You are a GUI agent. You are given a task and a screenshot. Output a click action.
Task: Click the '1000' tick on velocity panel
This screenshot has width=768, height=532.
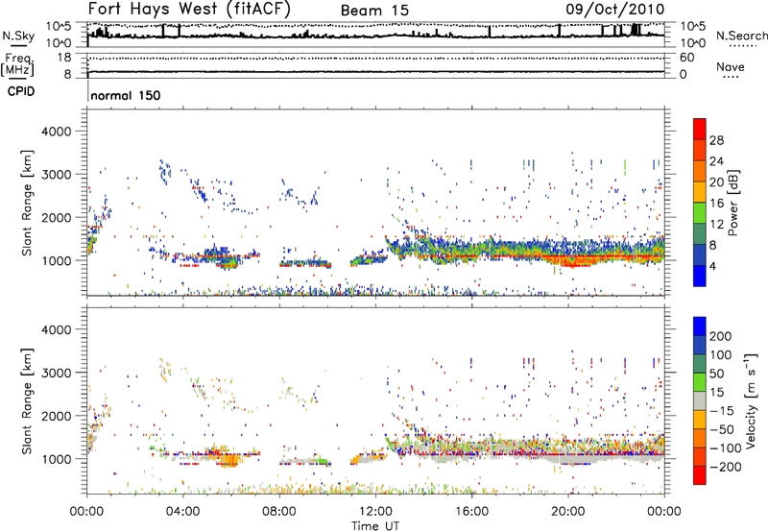[56, 459]
